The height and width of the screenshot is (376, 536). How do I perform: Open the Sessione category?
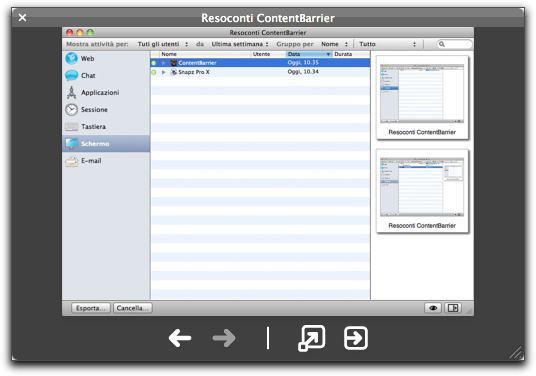tap(106, 110)
